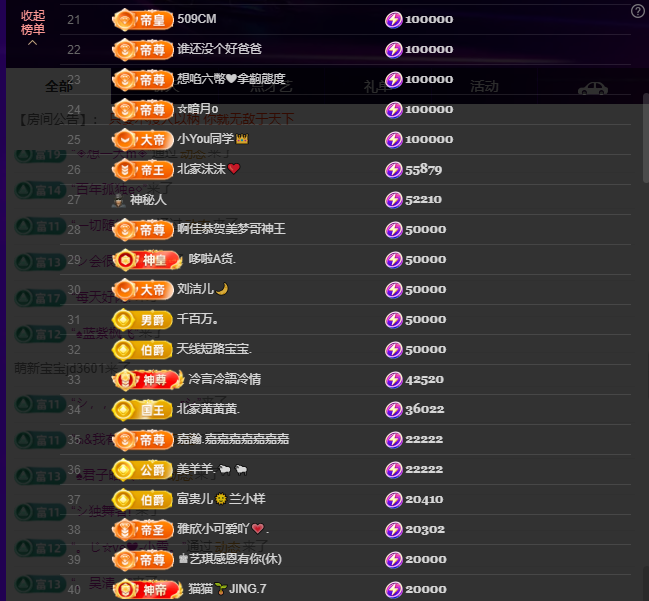Select the row of 天线短路宝宝

(x=300, y=349)
